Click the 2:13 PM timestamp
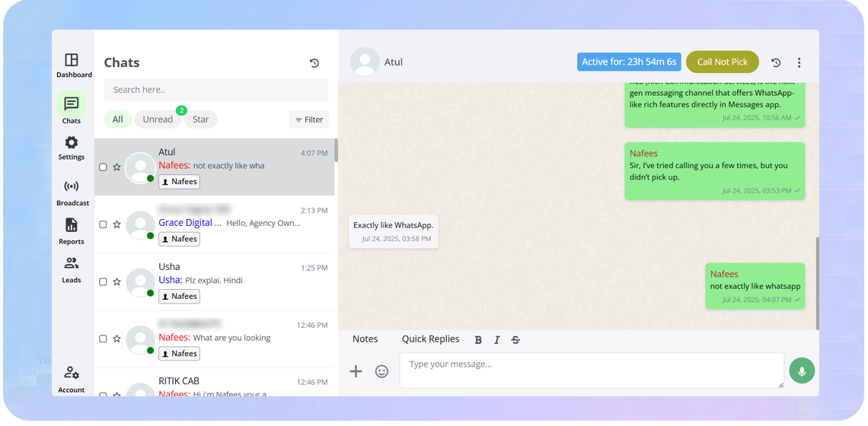This screenshot has height=426, width=868. click(x=314, y=211)
